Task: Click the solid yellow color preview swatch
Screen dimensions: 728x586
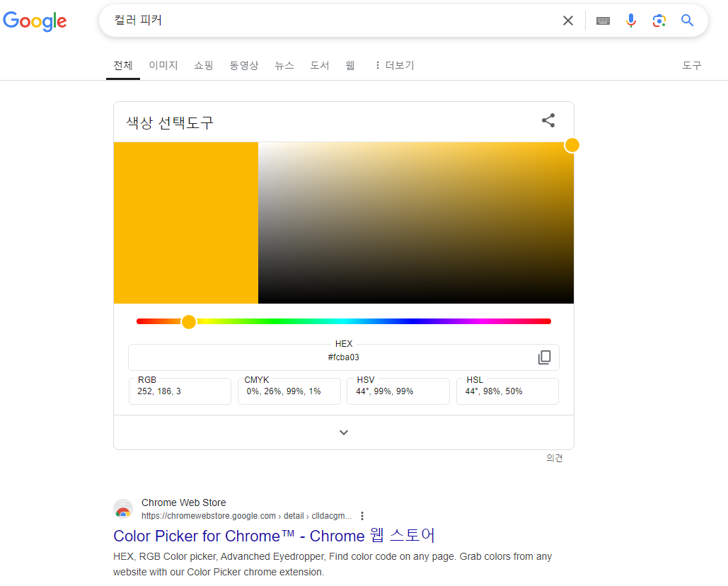Action: click(x=185, y=223)
